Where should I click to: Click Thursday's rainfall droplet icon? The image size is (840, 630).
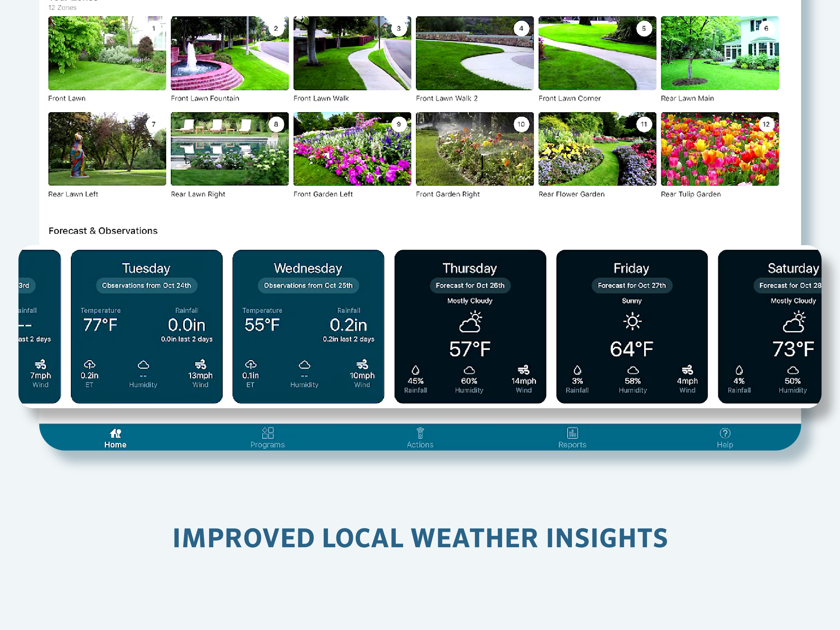(415, 370)
